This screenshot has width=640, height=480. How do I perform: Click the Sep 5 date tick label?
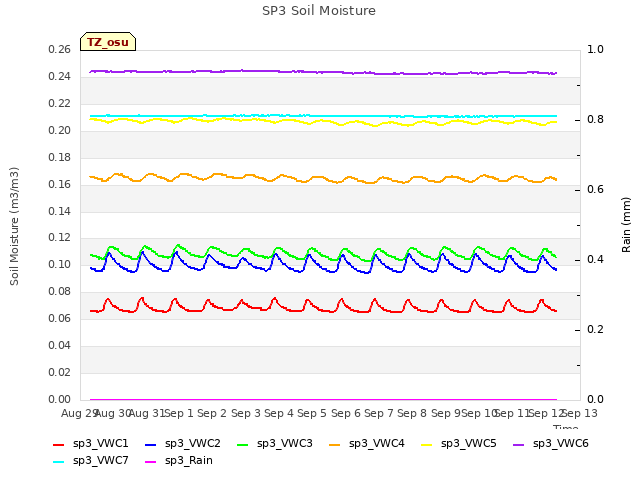pyautogui.click(x=312, y=413)
